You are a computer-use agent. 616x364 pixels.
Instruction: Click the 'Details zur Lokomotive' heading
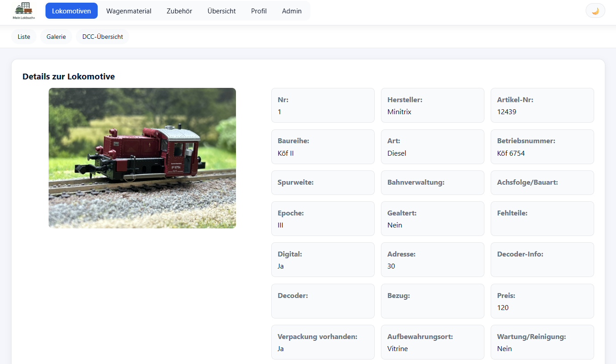[x=69, y=76]
